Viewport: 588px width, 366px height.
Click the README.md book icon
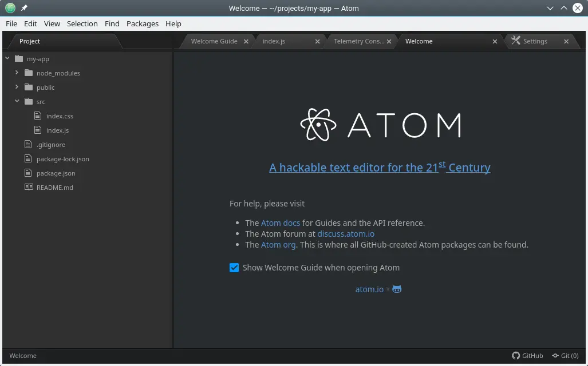29,187
